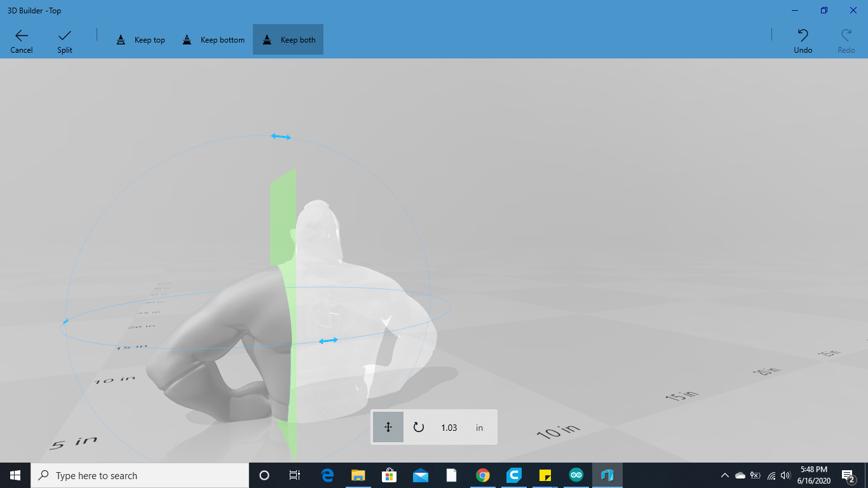868x488 pixels.
Task: Open Mail from the taskbar
Action: pos(420,475)
